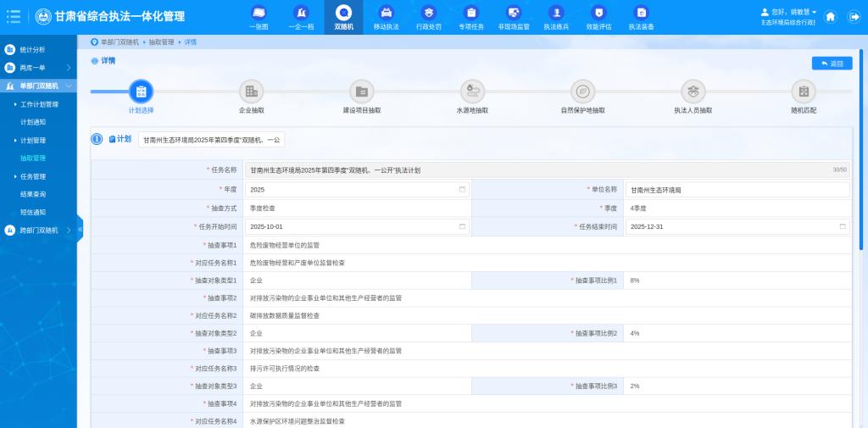Open the 执法装备 module icon

tap(641, 14)
